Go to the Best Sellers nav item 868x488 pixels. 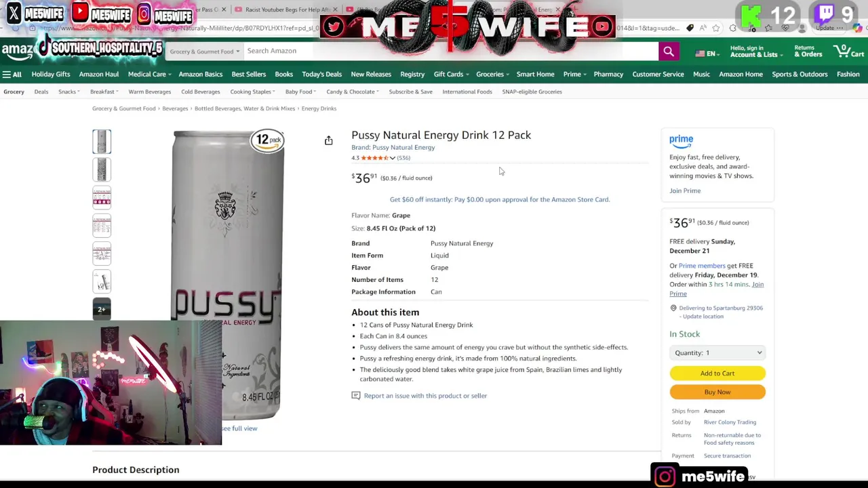point(248,75)
